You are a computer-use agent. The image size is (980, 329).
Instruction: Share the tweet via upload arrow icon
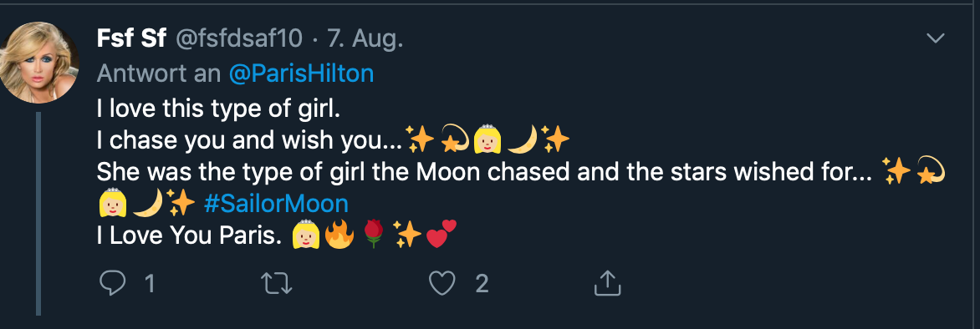click(607, 283)
